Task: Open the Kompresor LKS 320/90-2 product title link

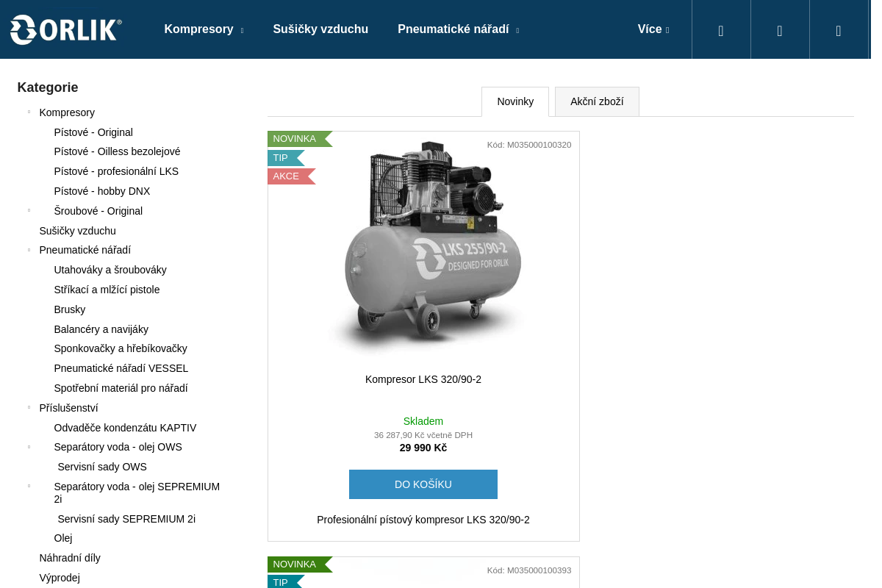Action: point(423,379)
